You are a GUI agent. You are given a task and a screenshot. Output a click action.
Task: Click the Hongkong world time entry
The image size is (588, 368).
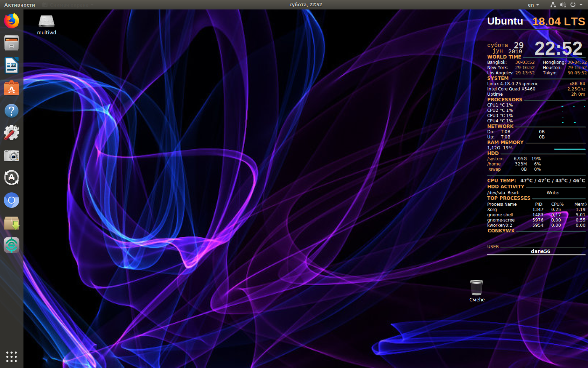(x=565, y=62)
